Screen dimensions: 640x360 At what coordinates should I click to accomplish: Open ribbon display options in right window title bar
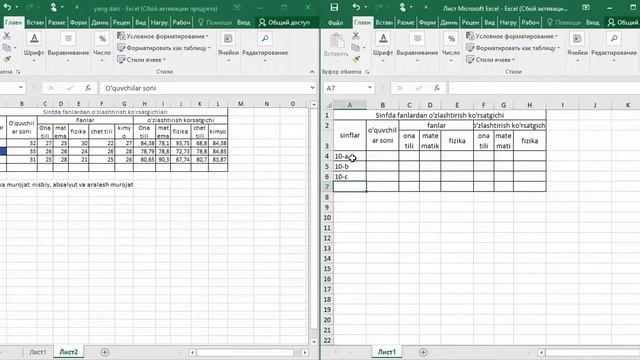(586, 7)
